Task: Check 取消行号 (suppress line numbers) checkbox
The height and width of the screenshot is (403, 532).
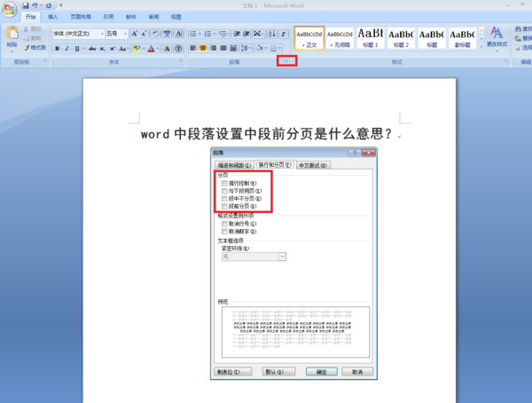Action: (224, 224)
